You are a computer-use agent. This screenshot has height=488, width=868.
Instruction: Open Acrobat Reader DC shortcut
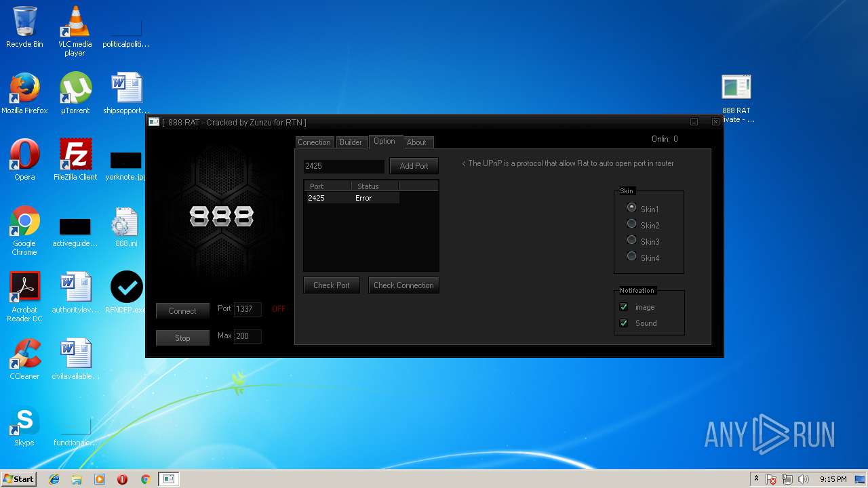click(x=24, y=297)
